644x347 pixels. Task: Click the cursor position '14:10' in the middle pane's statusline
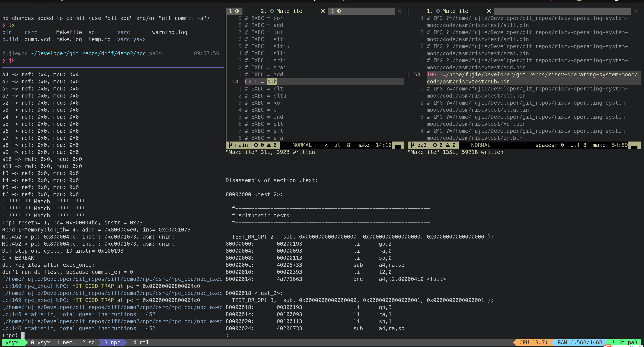click(x=384, y=145)
